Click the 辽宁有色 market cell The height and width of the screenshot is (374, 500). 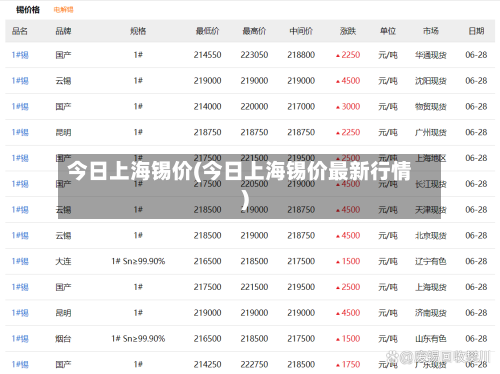pos(431,261)
